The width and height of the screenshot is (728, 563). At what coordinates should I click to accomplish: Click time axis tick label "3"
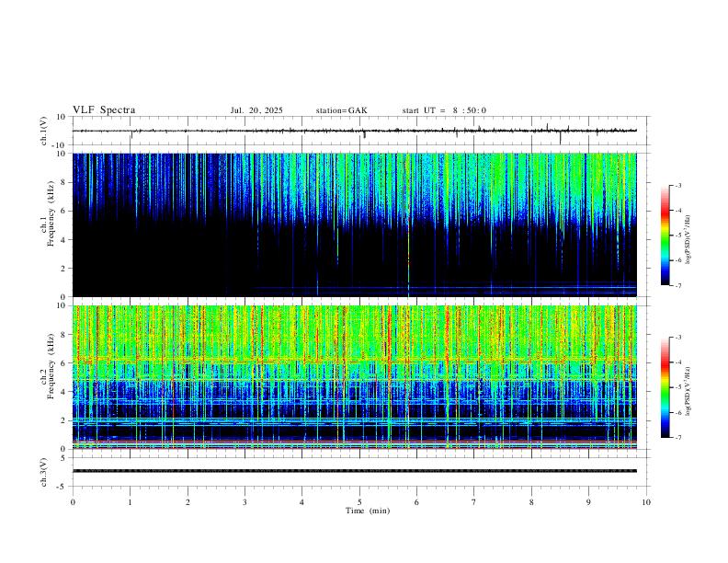245,502
